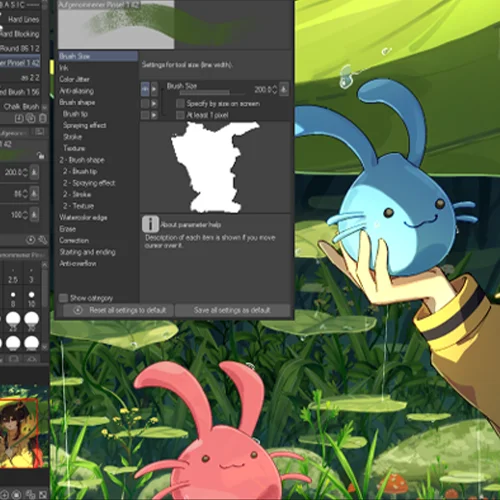Viewport: 500px width, 500px height.
Task: Open the Erase category
Action: click(98, 229)
